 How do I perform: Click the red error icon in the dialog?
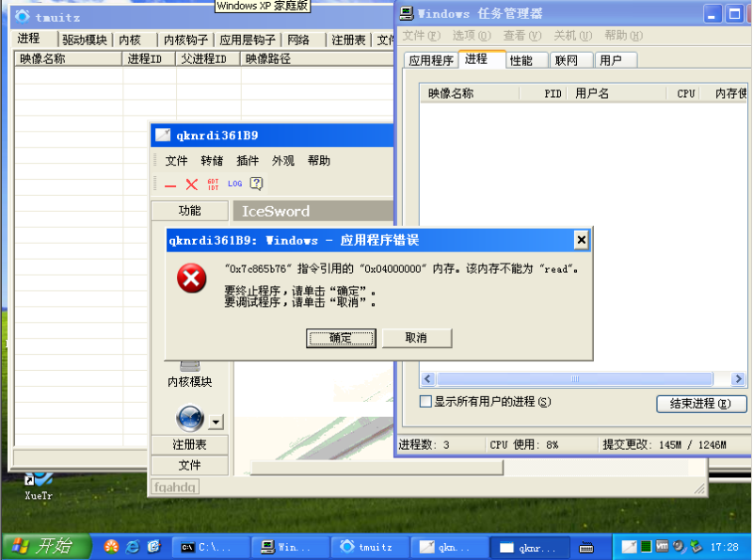click(x=192, y=278)
